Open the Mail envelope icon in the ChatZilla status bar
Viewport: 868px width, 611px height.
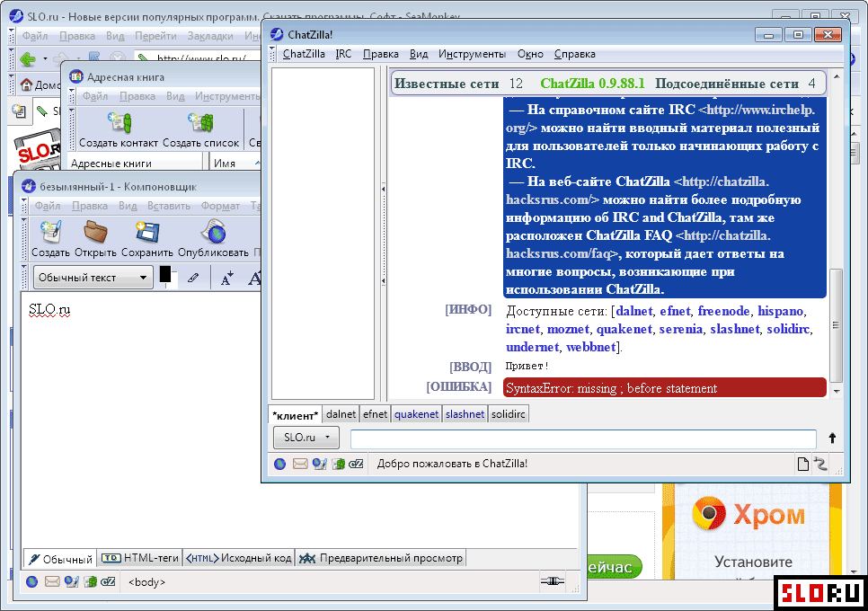(300, 464)
